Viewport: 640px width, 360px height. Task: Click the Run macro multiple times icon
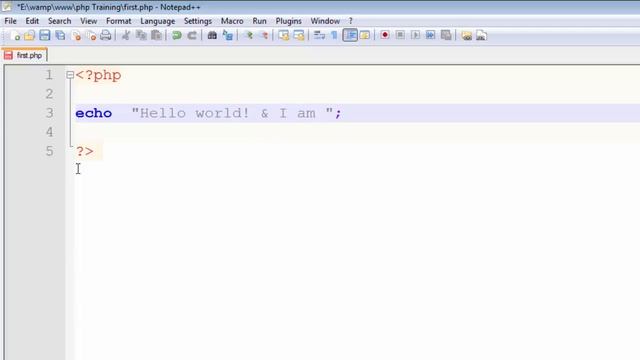click(431, 36)
